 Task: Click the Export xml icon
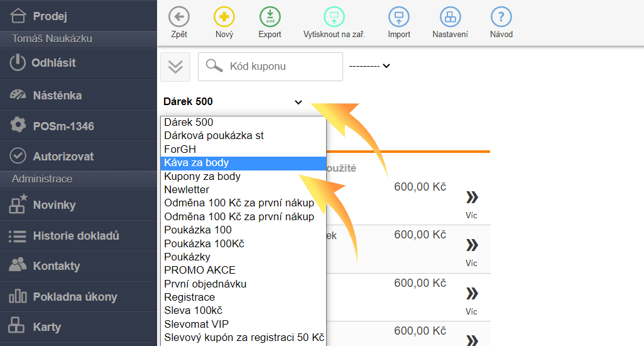(270, 17)
